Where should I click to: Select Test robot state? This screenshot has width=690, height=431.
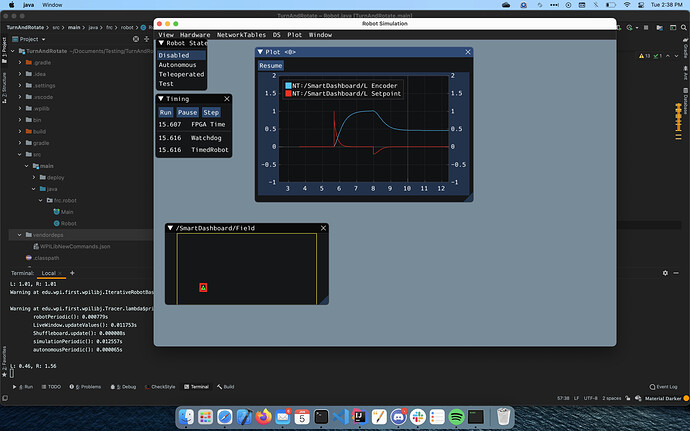tap(166, 84)
